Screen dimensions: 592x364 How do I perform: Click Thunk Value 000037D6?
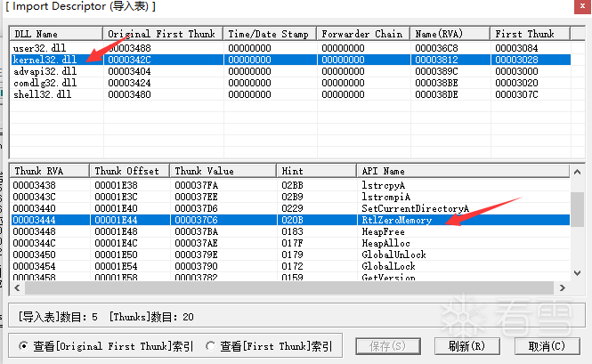197,208
